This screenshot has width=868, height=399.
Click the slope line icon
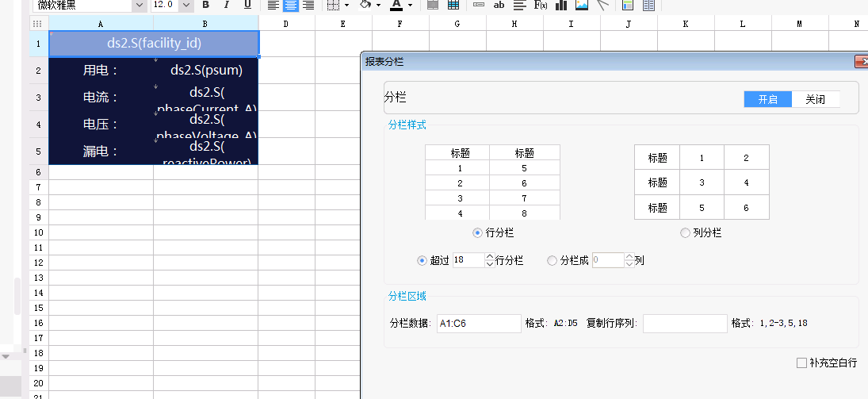pyautogui.click(x=602, y=5)
